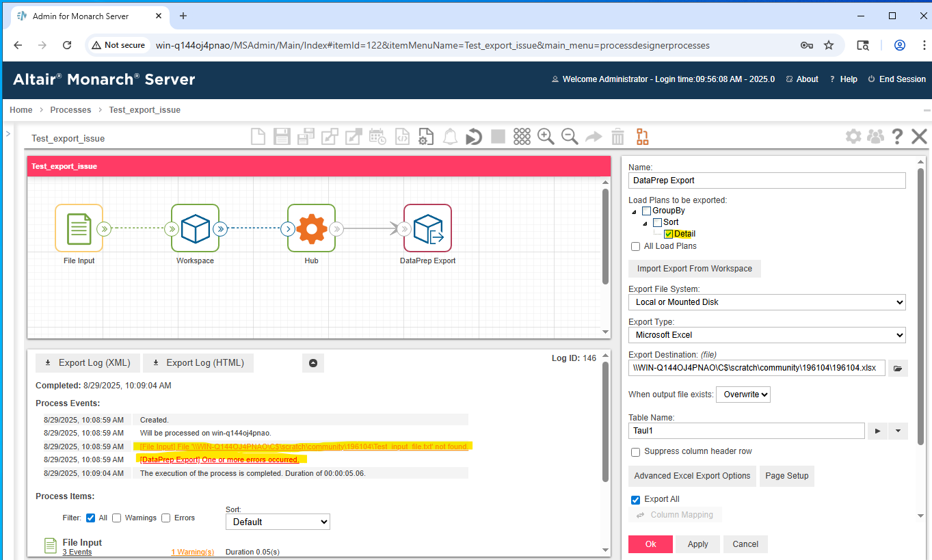Click the script code file icon
932x560 pixels.
point(402,137)
